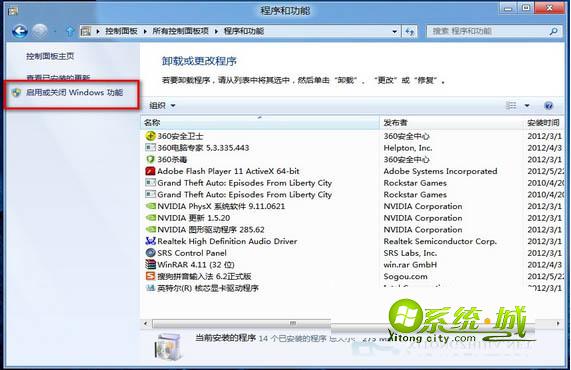The height and width of the screenshot is (370, 571).
Task: Expand arrow after 控制面板 in breadcrumb
Action: coord(145,31)
